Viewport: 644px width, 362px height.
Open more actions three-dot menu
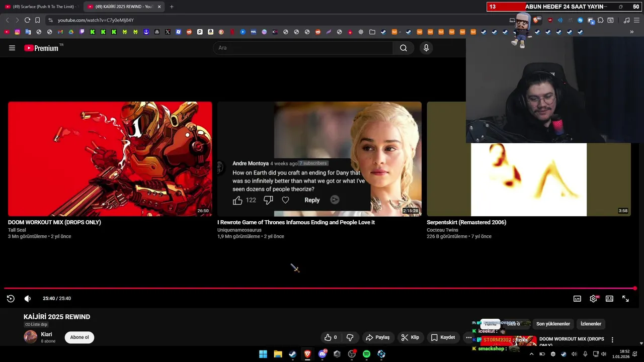[x=468, y=337]
